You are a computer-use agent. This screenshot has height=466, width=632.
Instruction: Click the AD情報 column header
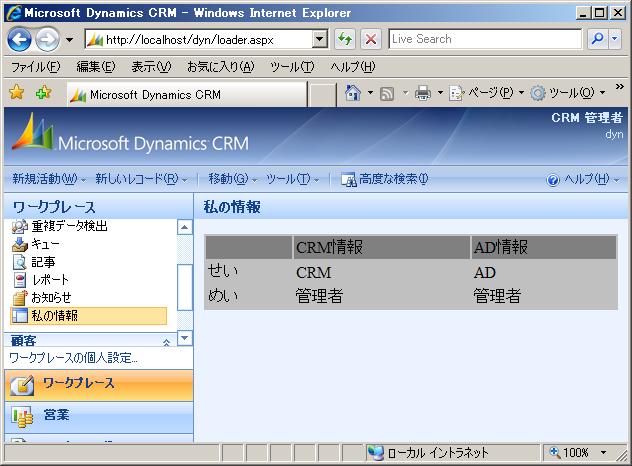pos(544,247)
